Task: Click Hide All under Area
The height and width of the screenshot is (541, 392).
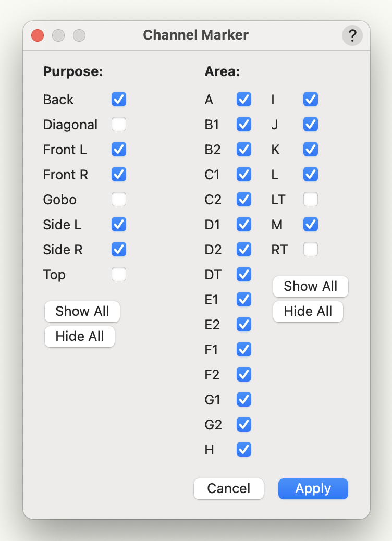Action: pos(308,311)
